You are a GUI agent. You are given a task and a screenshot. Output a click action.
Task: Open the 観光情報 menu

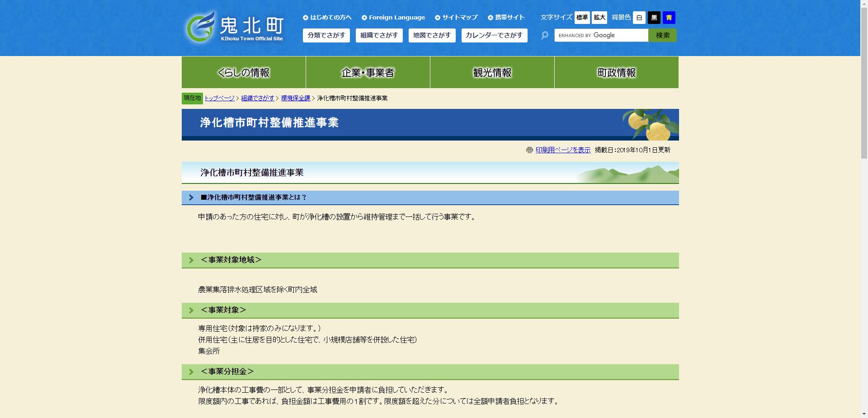click(x=492, y=72)
